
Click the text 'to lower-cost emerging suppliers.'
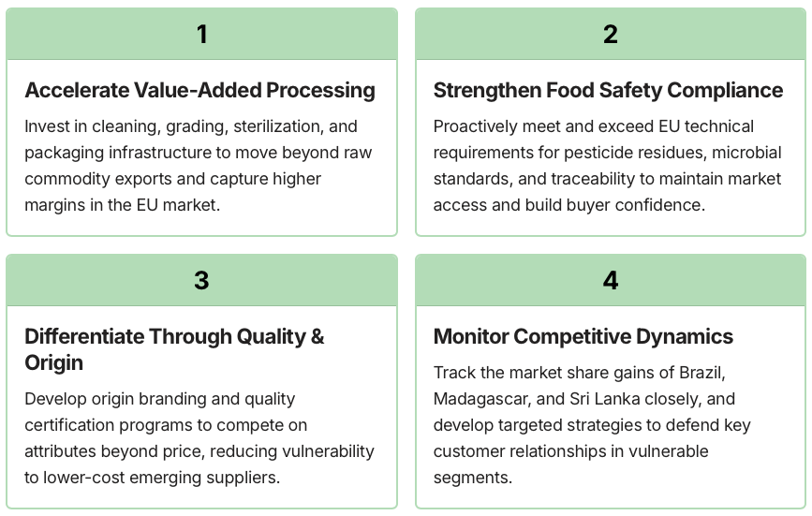(x=153, y=478)
